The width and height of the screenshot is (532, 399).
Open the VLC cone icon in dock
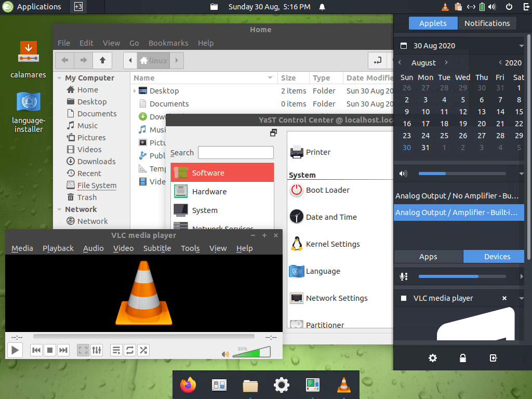344,385
